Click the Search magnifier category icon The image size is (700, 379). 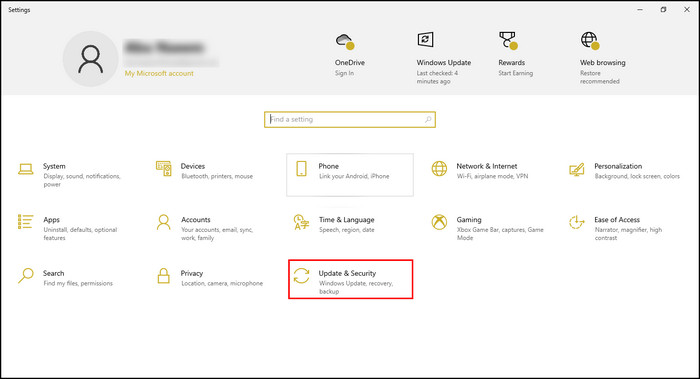(25, 275)
